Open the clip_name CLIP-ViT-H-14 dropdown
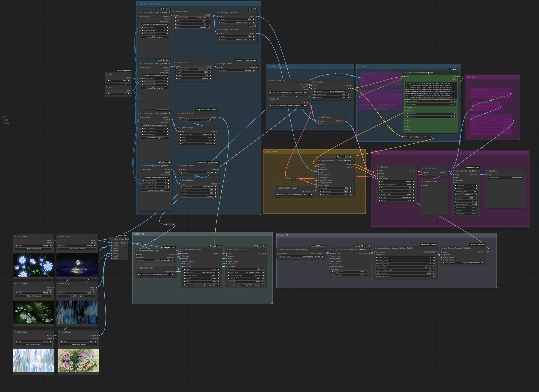The height and width of the screenshot is (392, 539). (x=155, y=274)
